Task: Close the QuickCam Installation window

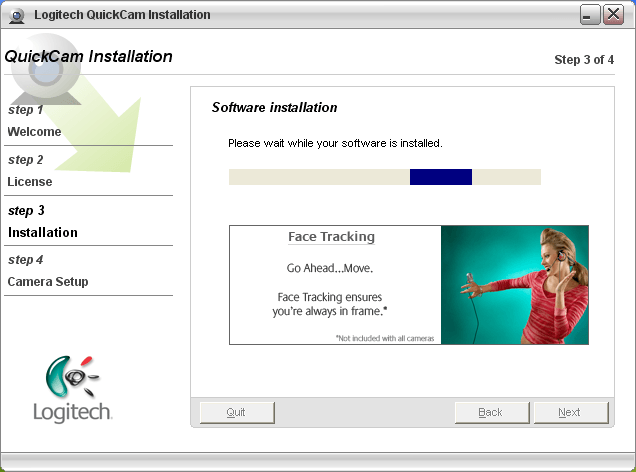Action: [613, 15]
